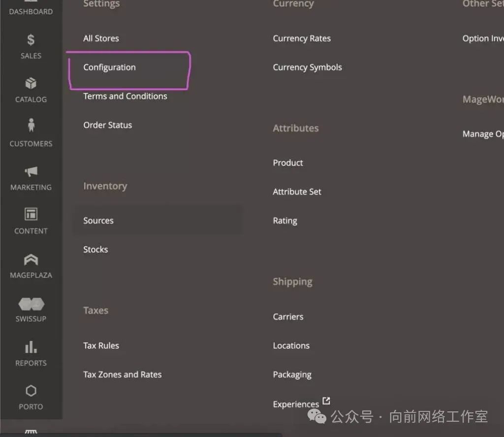
Task: Select the Customers person icon
Action: [31, 126]
